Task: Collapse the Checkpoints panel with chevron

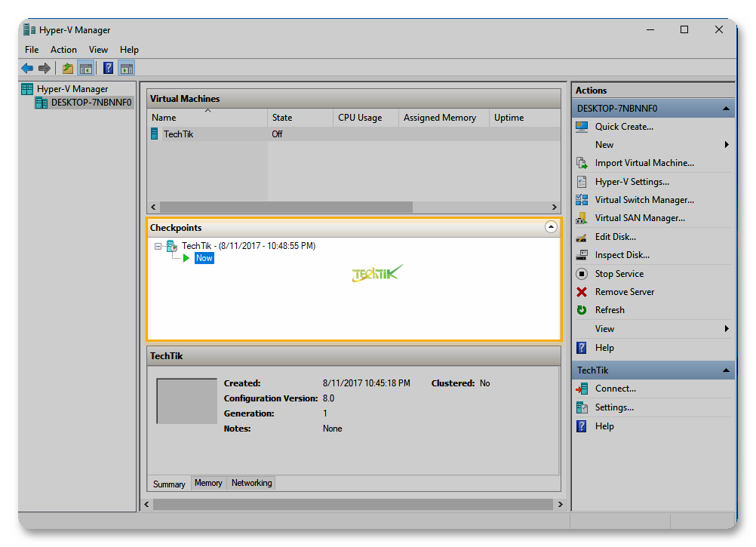Action: (x=551, y=227)
